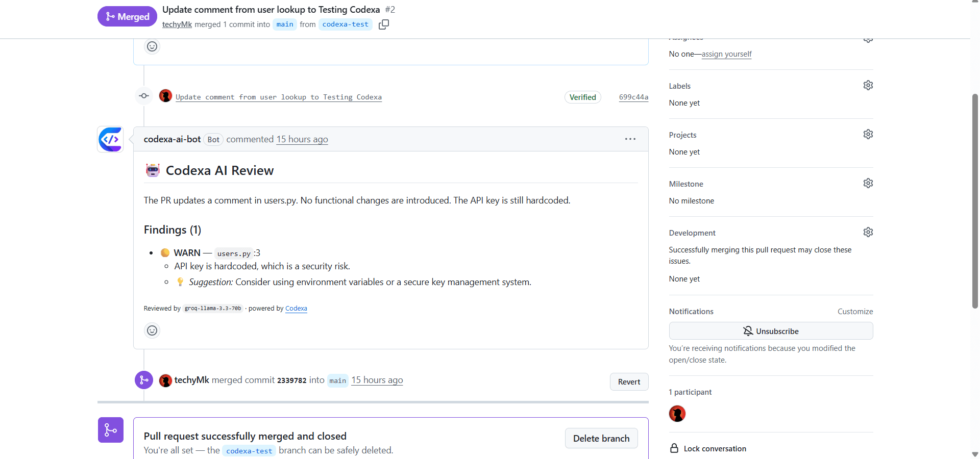The image size is (980, 459).
Task: Click the 'No milestone' text
Action: click(692, 201)
